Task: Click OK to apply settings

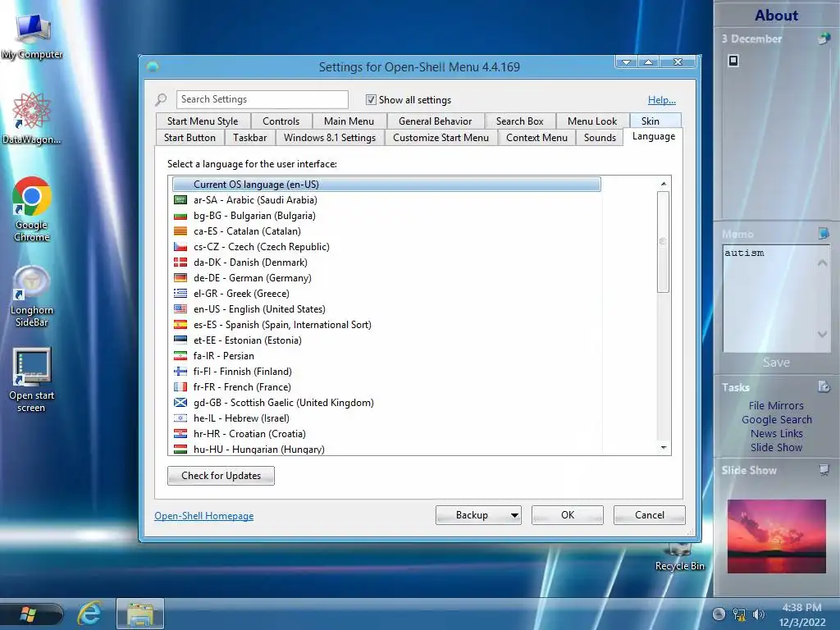Action: point(568,515)
